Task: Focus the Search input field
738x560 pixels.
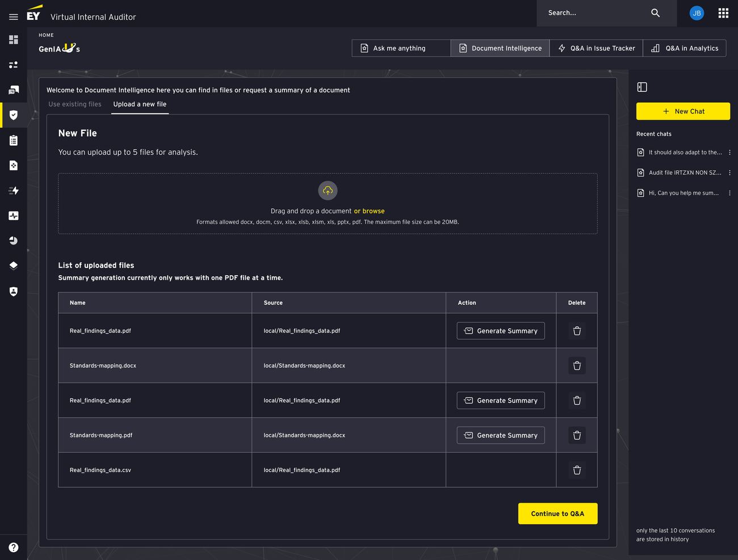Action: pos(593,12)
